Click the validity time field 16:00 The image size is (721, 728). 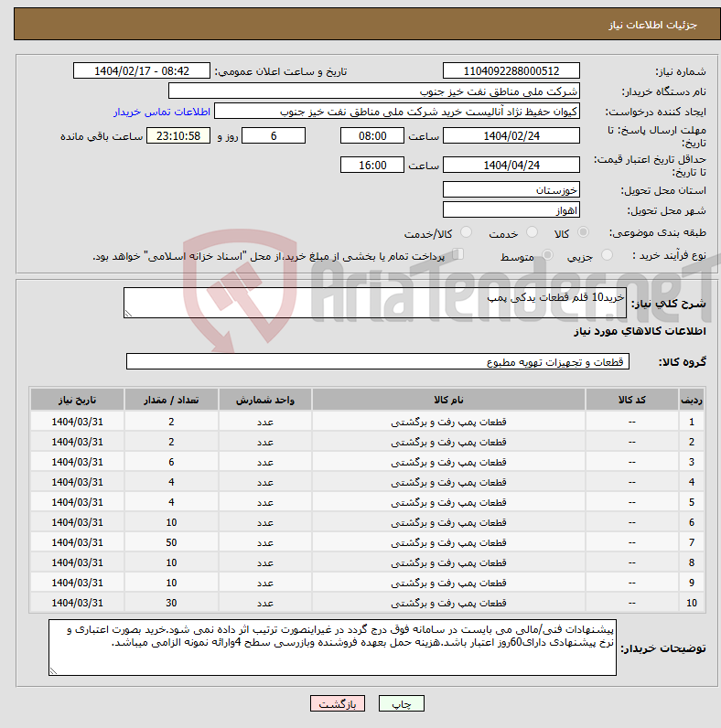(372, 166)
